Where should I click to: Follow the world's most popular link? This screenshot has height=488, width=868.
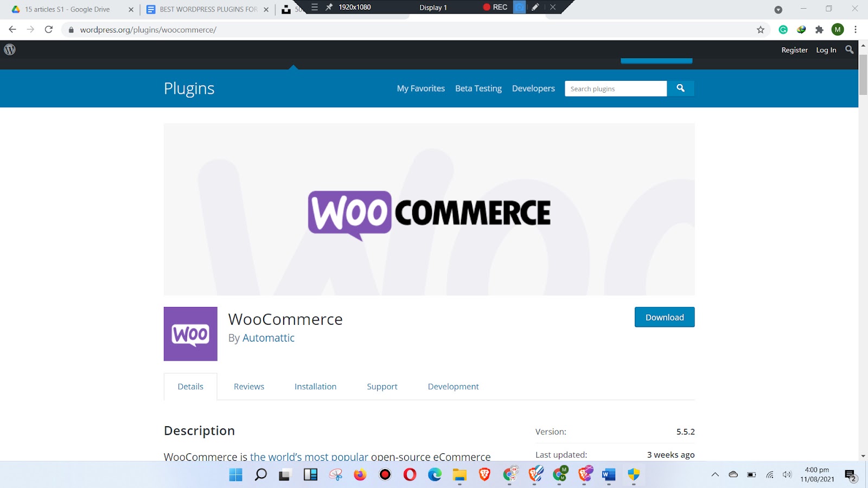(x=309, y=457)
